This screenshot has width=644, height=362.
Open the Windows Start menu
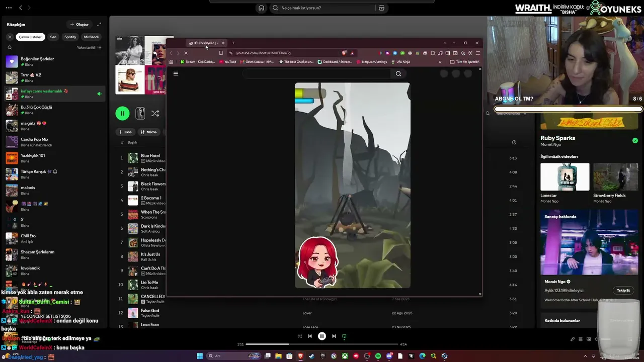[x=200, y=356]
